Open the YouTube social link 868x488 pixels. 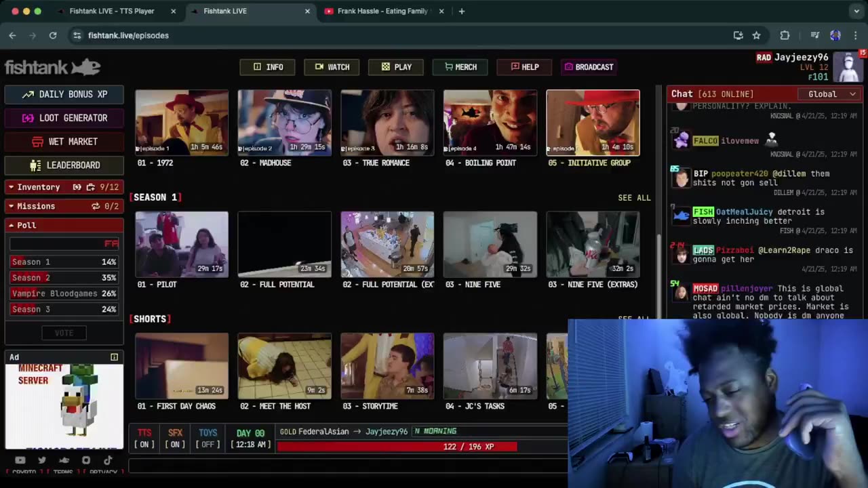click(x=20, y=460)
